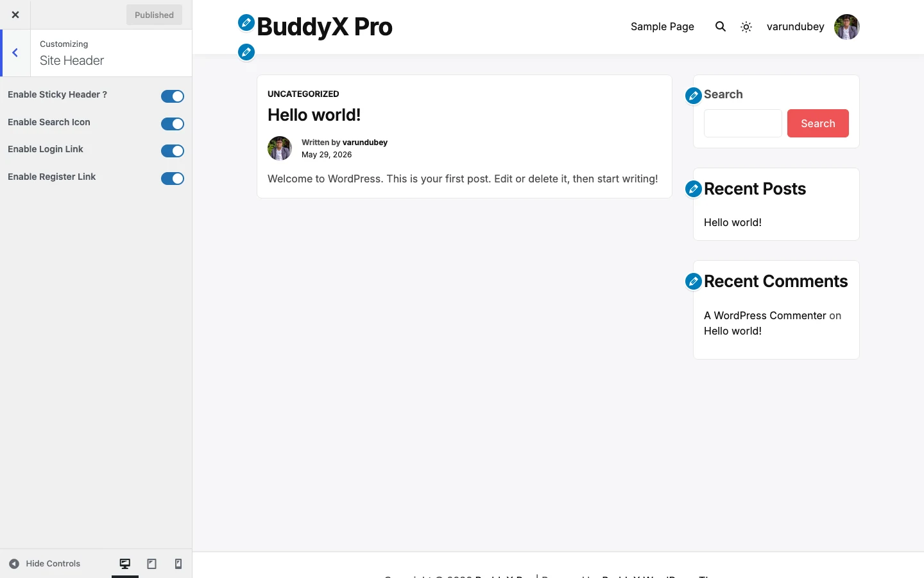Image resolution: width=924 pixels, height=578 pixels.
Task: Click the BuddyX Pro site title
Action: [325, 27]
